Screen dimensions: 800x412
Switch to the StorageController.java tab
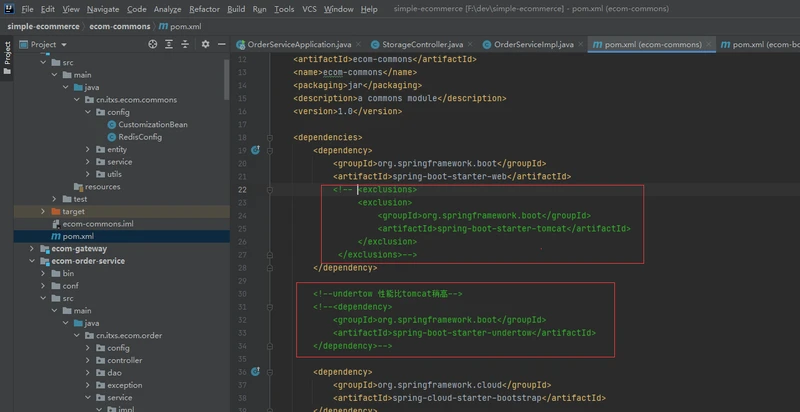click(416, 44)
